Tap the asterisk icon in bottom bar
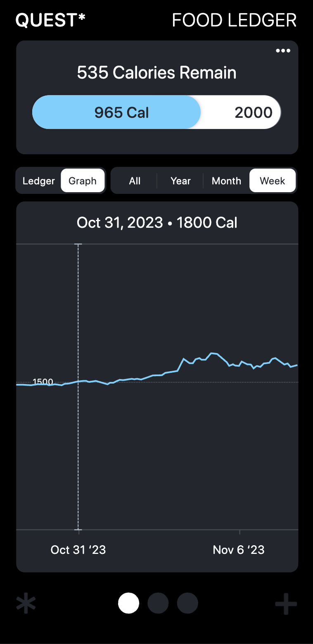 pos(26,604)
